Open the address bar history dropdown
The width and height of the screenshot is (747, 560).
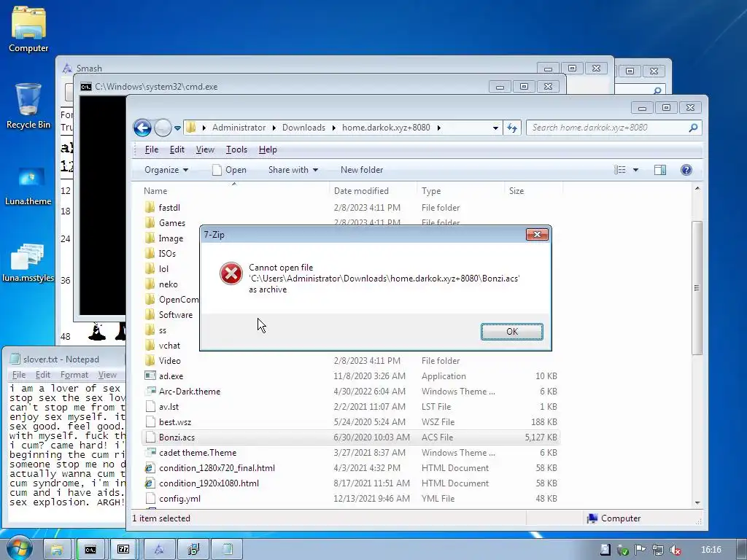click(495, 128)
